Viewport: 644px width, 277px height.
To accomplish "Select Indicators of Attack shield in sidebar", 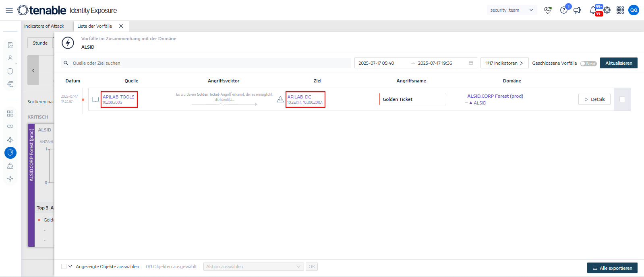I will click(x=10, y=153).
